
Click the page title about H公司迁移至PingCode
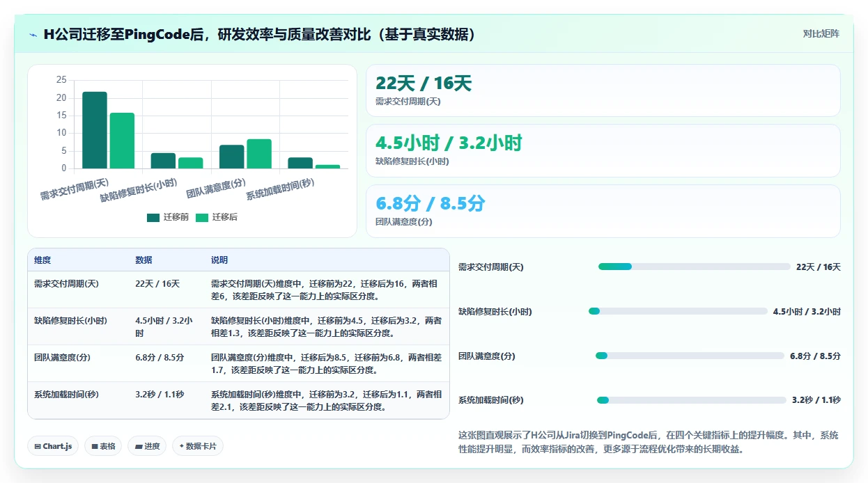(x=261, y=34)
